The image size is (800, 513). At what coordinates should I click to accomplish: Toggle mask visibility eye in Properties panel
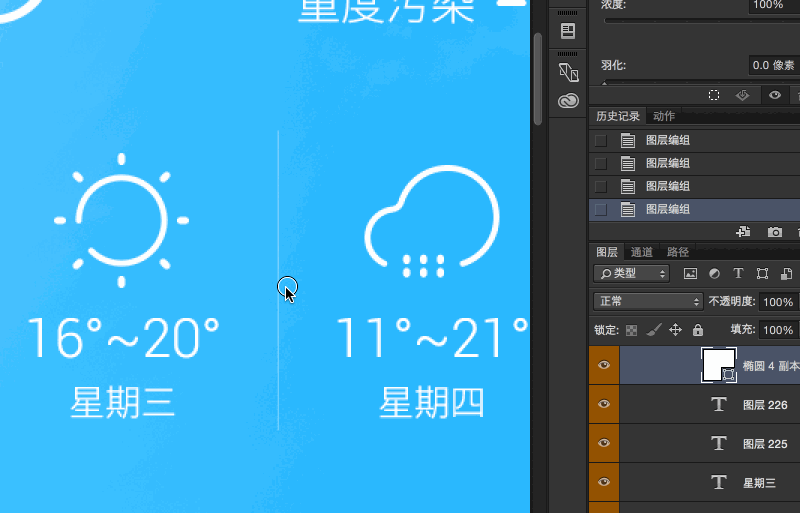(x=774, y=95)
